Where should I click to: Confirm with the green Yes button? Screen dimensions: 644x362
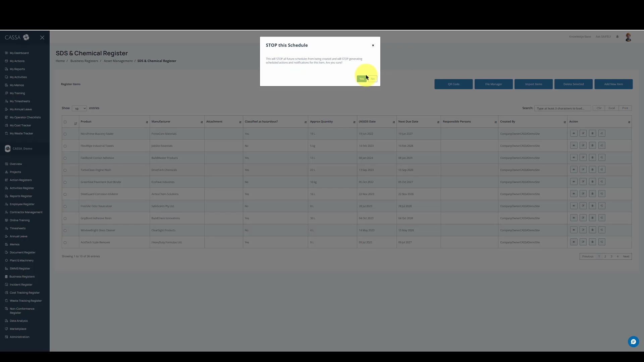coord(361,79)
